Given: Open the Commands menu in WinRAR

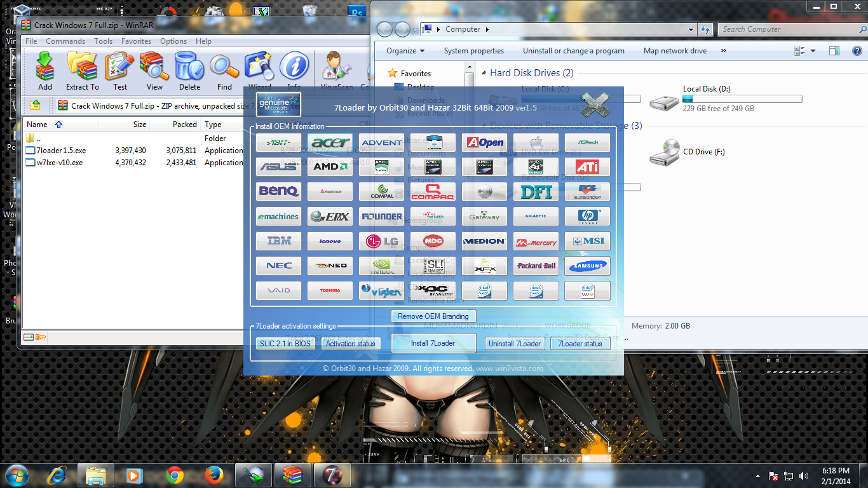Looking at the screenshot, I should (x=65, y=41).
